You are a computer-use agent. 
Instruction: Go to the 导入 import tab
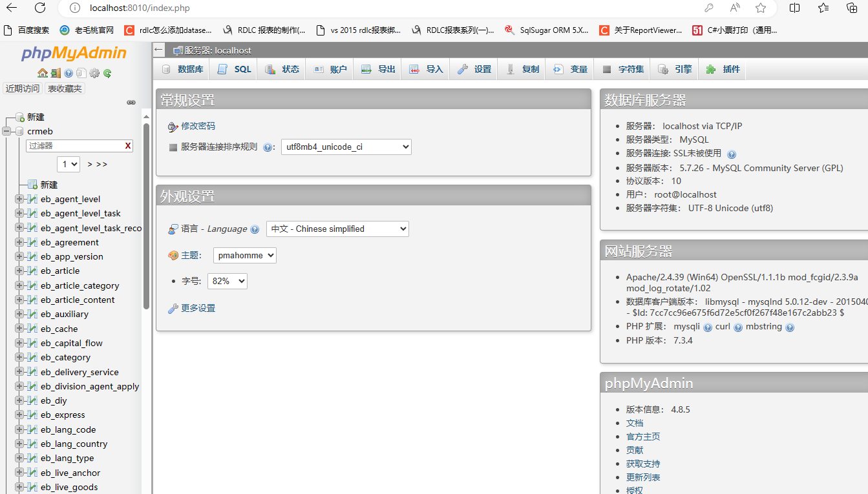pyautogui.click(x=425, y=69)
